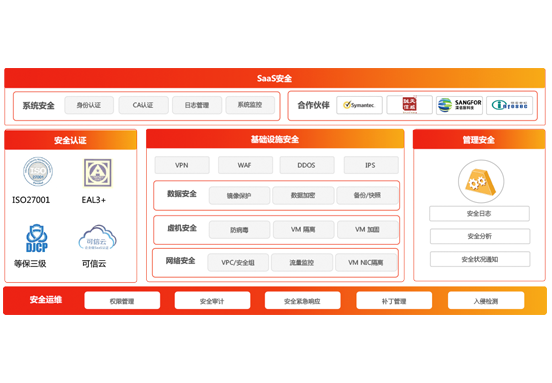Select the DJCP 等保三级 shield icon

click(37, 238)
